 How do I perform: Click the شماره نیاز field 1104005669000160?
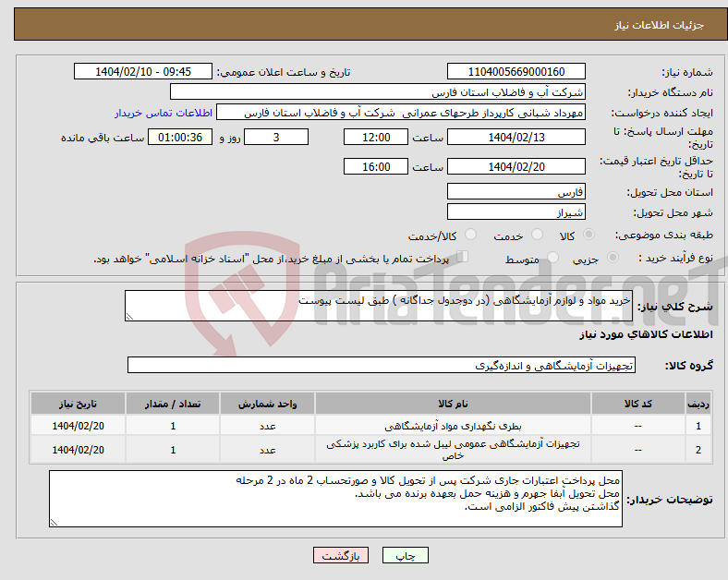pyautogui.click(x=516, y=71)
